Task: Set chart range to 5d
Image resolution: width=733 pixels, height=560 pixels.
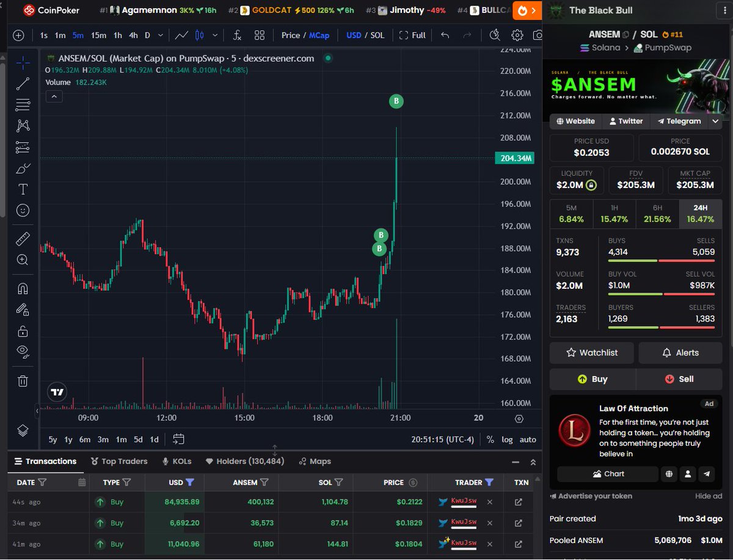Action: pyautogui.click(x=139, y=439)
